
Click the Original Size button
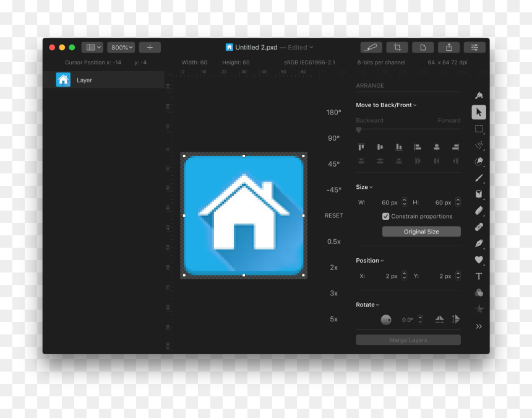click(421, 232)
